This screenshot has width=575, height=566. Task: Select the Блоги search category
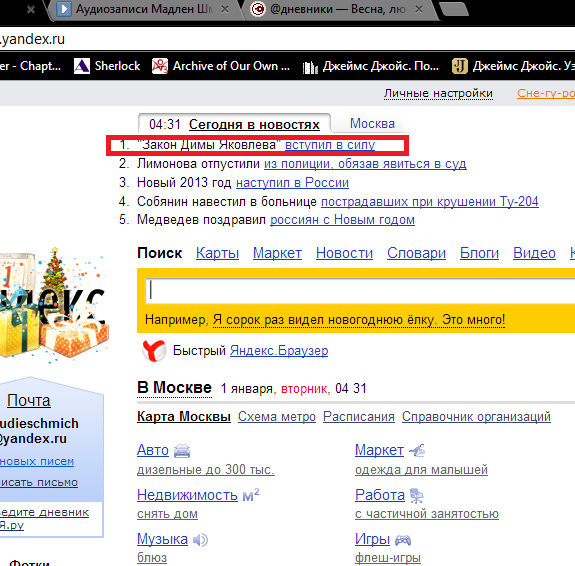(479, 253)
